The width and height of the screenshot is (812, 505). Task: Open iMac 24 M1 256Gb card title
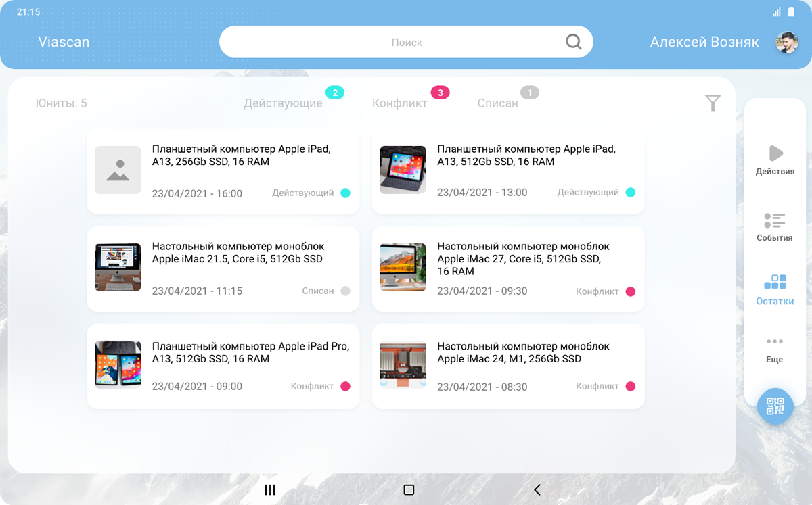point(523,352)
